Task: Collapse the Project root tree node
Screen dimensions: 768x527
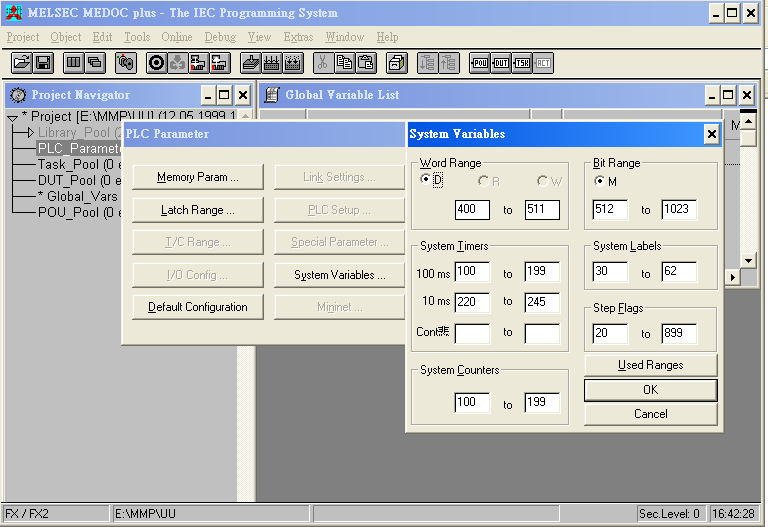Action: coord(13,118)
